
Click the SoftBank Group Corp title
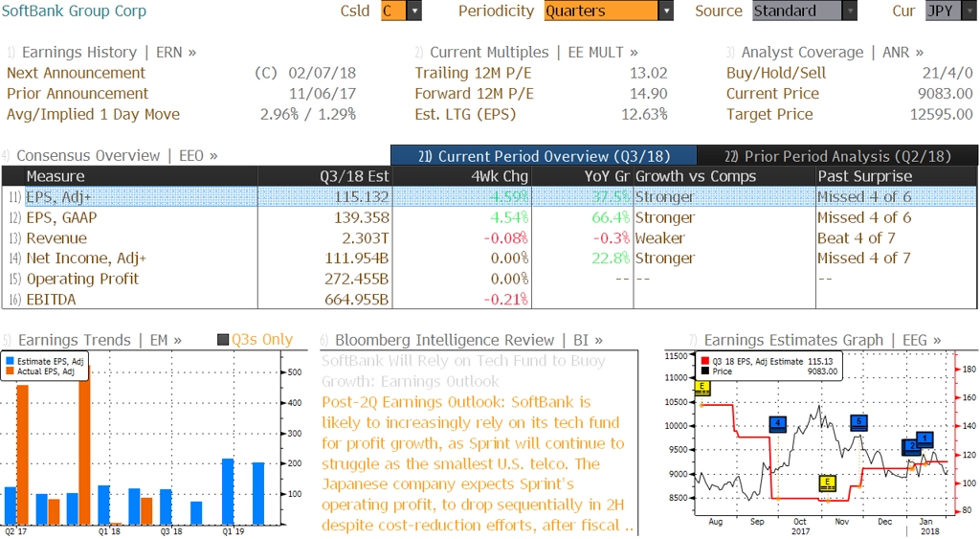coord(74,11)
